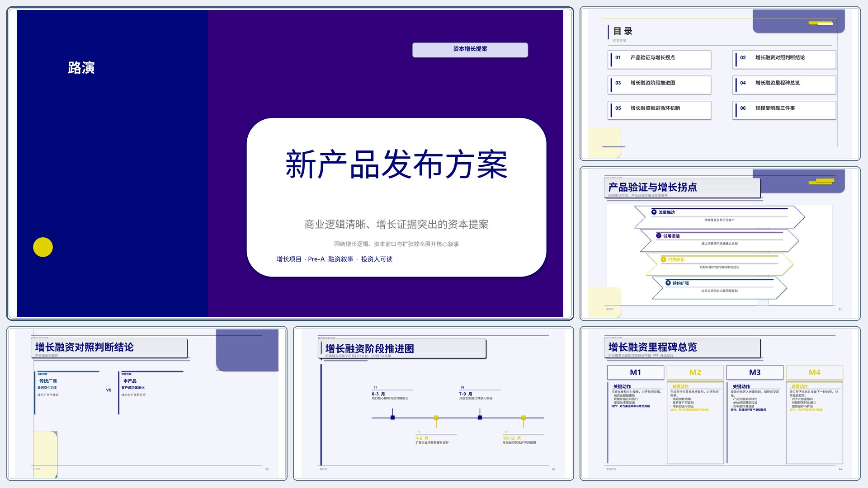868x488 pixels.
Task: Choose agenda item 05 增长融资推进循环机制
Action: click(660, 110)
